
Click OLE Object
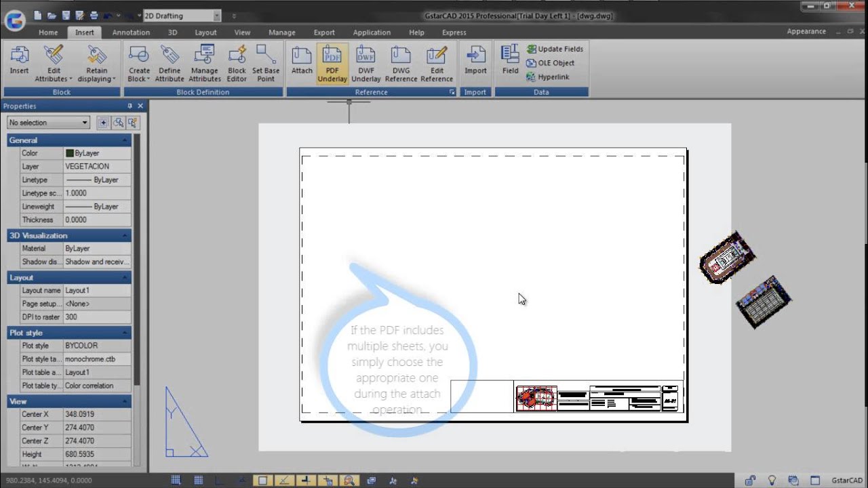click(550, 63)
